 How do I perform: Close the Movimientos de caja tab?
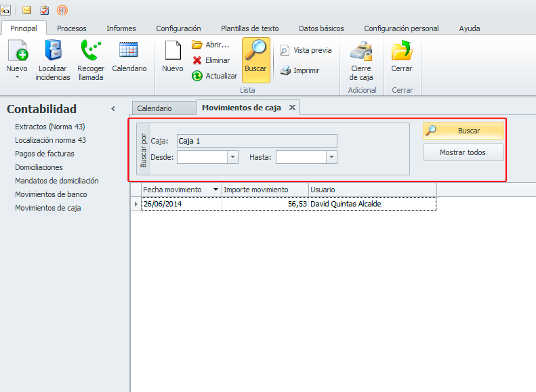(292, 108)
